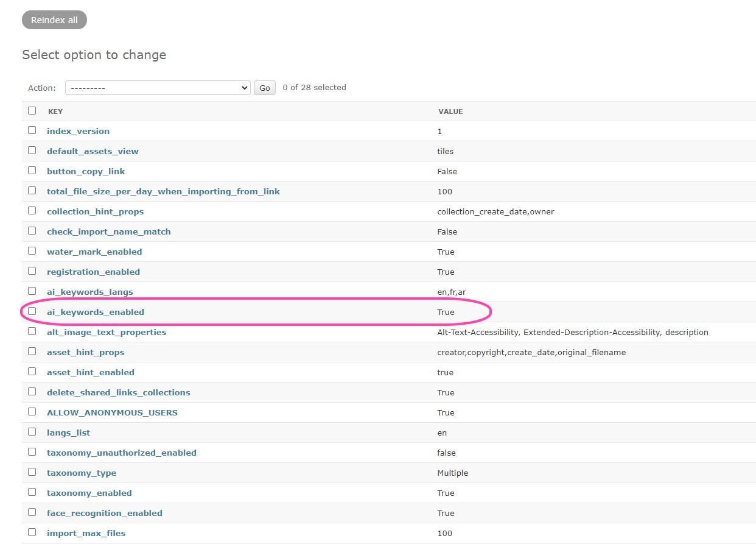Open the taxonomy_type option link

tap(82, 473)
